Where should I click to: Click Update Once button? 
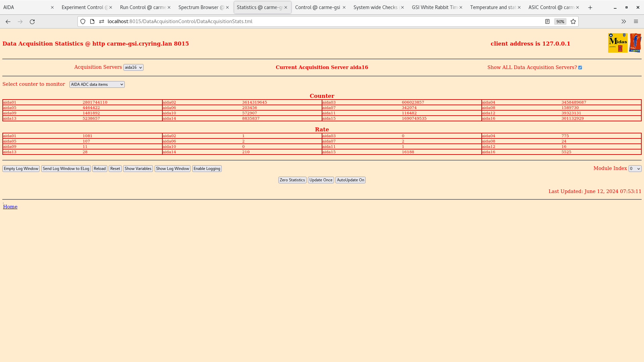pyautogui.click(x=321, y=179)
